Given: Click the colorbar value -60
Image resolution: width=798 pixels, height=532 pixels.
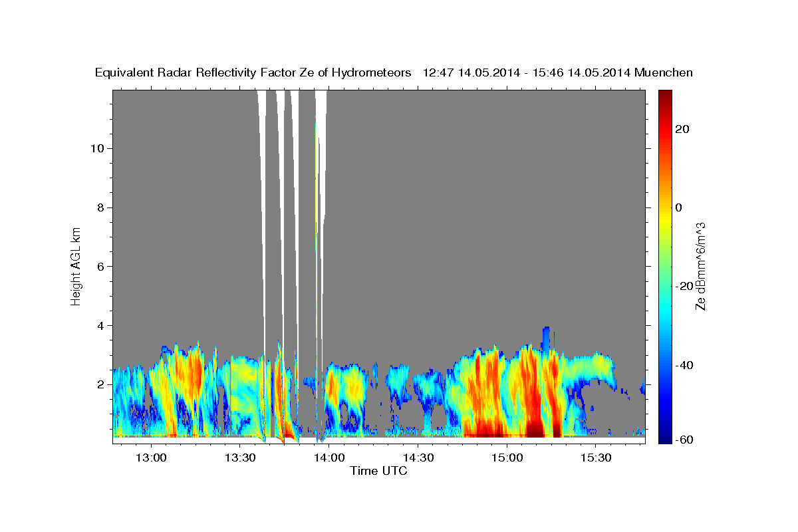Looking at the screenshot, I should tap(684, 440).
